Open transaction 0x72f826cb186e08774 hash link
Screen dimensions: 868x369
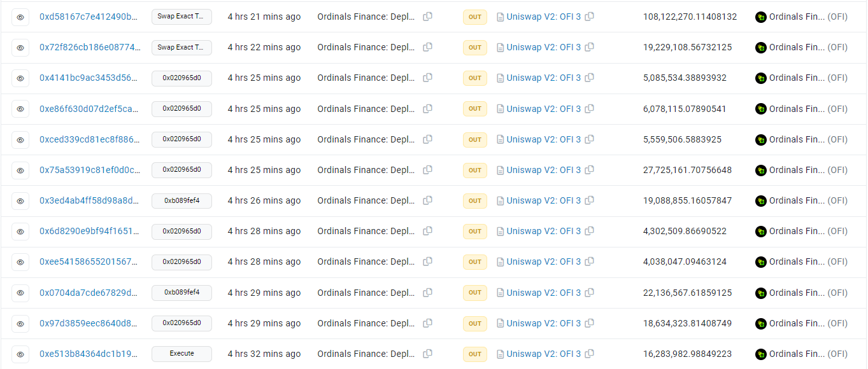click(x=89, y=47)
